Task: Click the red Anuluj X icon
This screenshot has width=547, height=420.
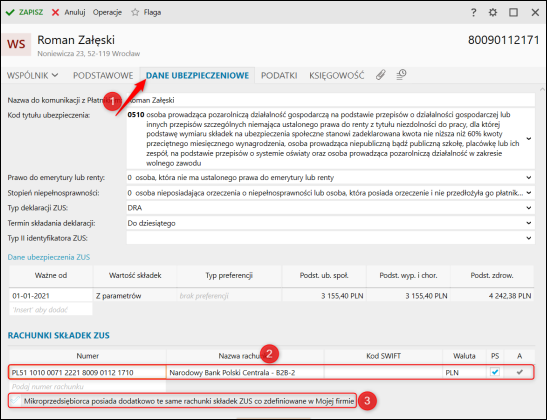Action: [55, 13]
